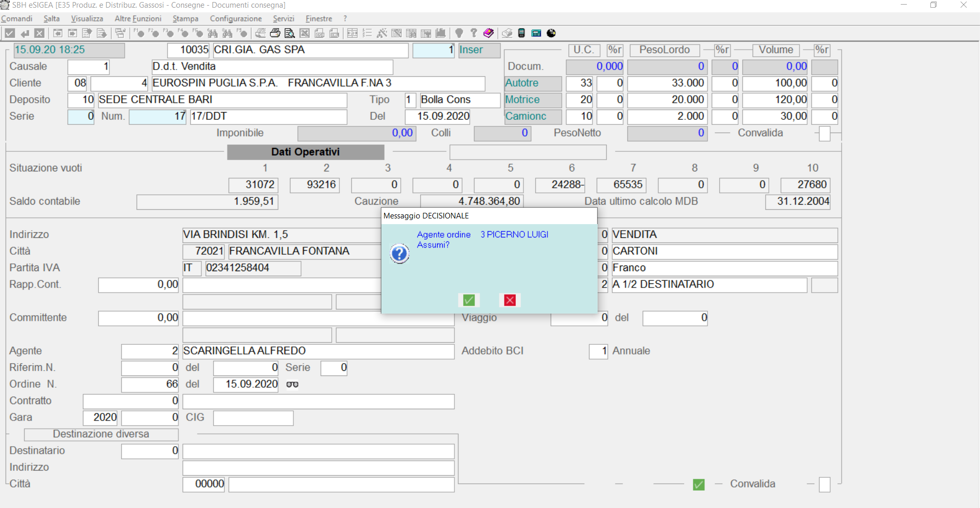The image size is (980, 508).
Task: Open print preview from the toolbar
Action: point(289,33)
